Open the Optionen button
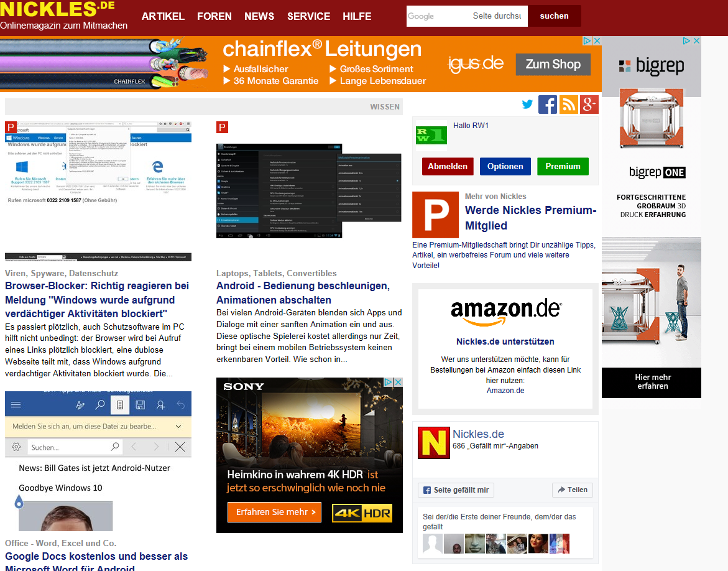The width and height of the screenshot is (728, 571). coord(505,166)
